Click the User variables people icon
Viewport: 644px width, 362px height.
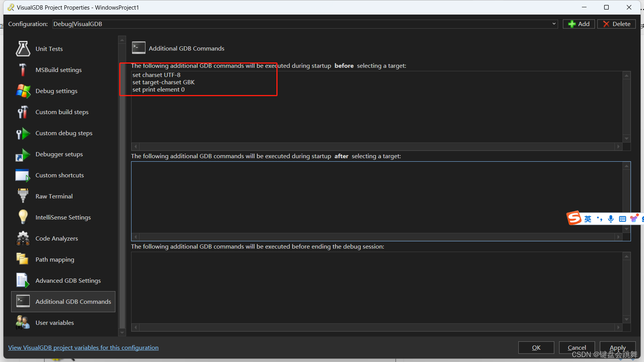point(23,323)
